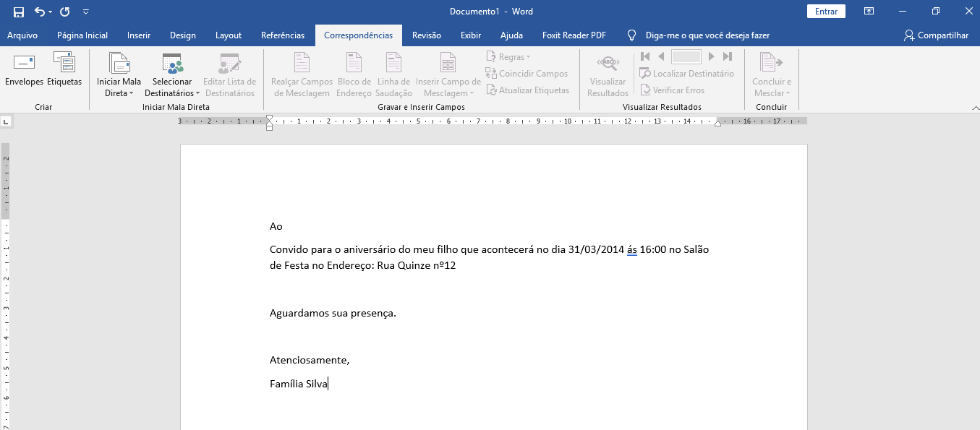Go to the Revisão tab

tap(427, 35)
